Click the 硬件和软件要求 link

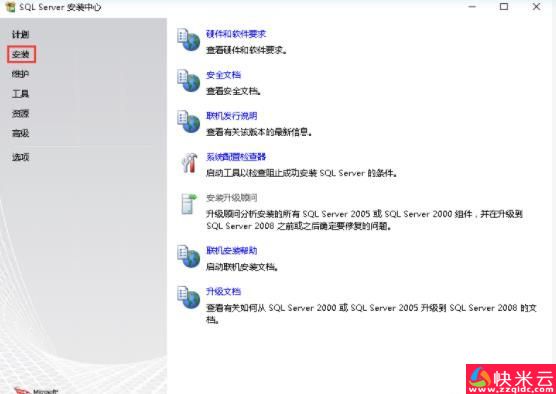click(236, 34)
